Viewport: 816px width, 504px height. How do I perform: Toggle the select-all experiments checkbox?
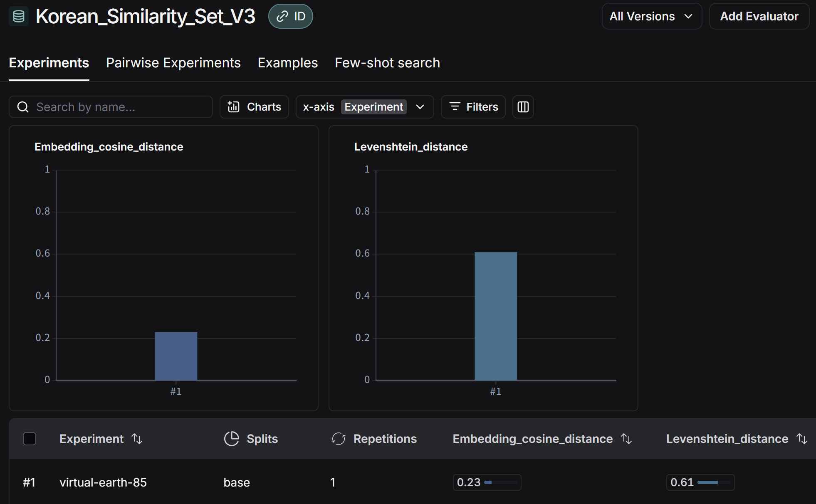[30, 439]
